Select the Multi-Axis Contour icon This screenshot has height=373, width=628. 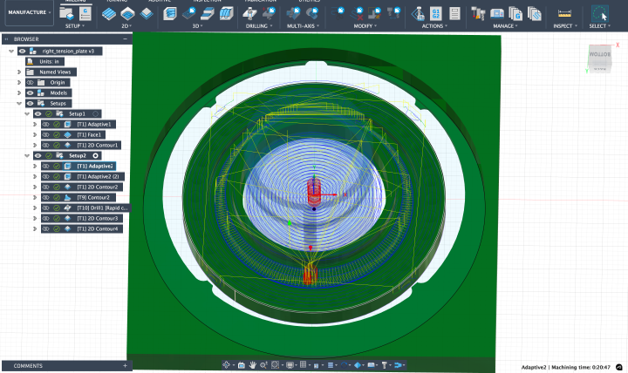click(312, 14)
